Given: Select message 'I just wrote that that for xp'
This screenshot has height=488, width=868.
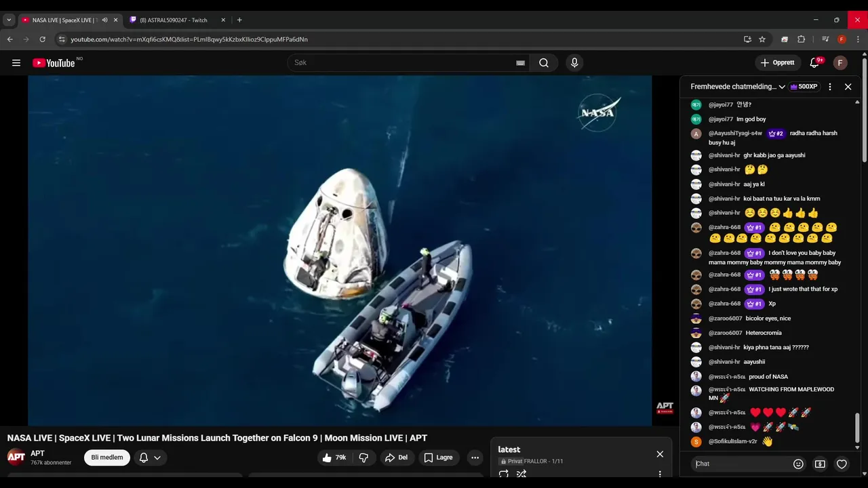Looking at the screenshot, I should pyautogui.click(x=803, y=289).
